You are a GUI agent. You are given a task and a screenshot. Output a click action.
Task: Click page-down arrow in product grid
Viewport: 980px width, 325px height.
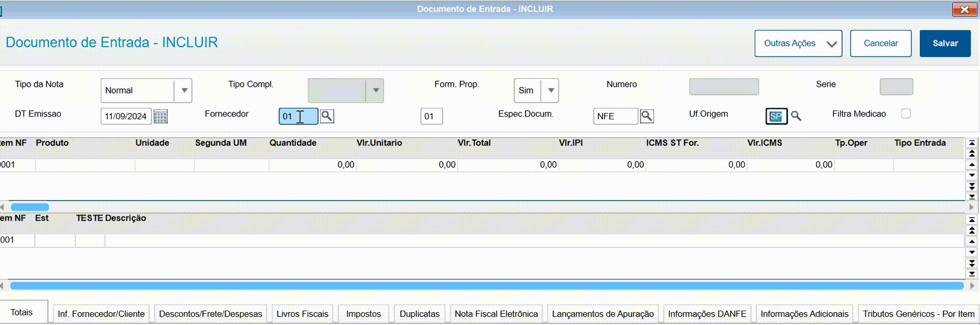pos(972,186)
